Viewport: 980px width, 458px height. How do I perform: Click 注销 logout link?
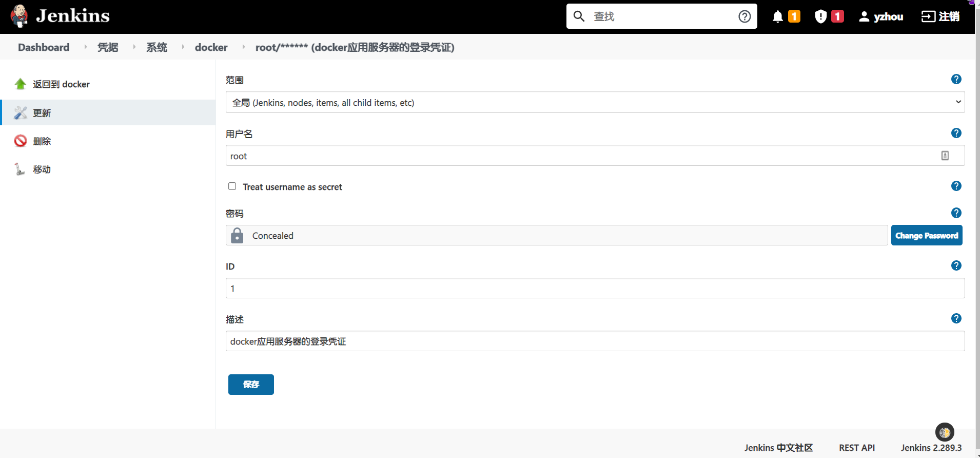tap(949, 16)
